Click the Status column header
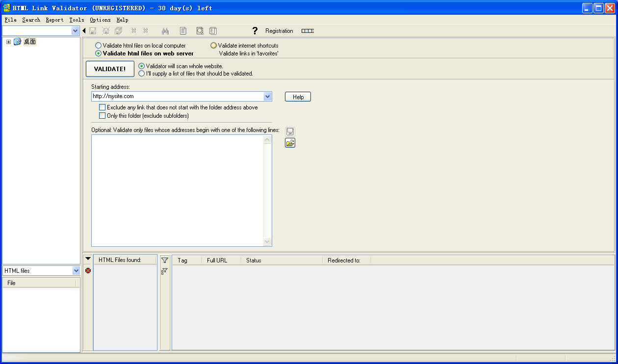 coord(282,260)
